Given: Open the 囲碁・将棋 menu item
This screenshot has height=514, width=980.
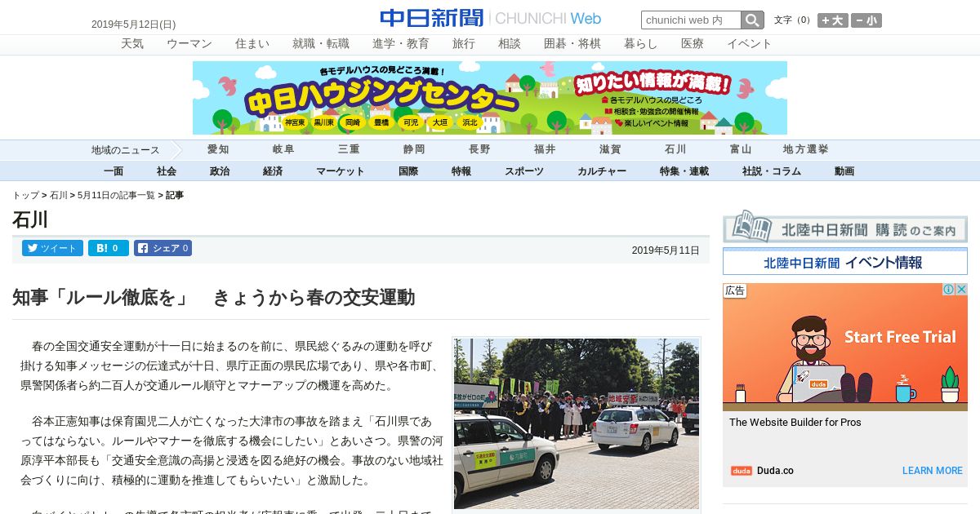Looking at the screenshot, I should 572,44.
